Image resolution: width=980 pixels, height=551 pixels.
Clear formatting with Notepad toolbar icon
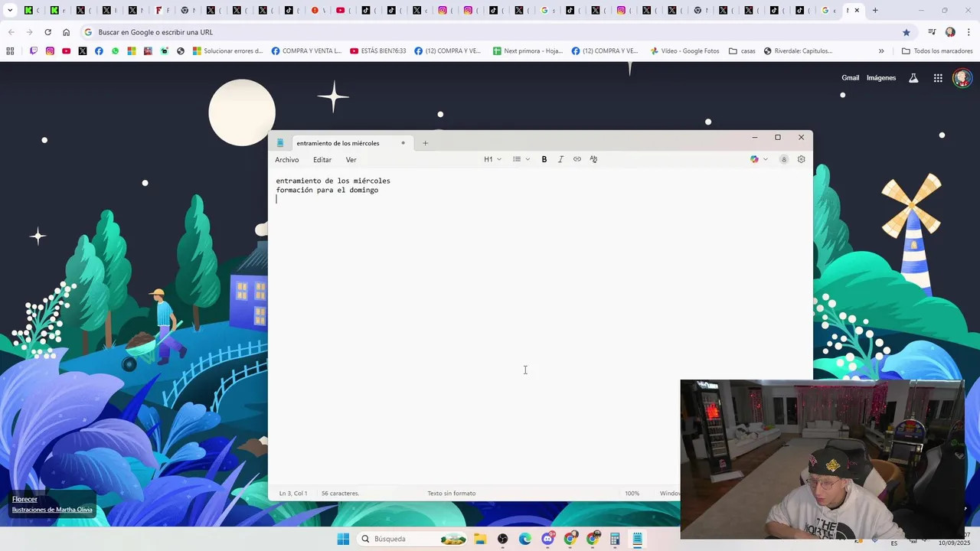pyautogui.click(x=593, y=159)
